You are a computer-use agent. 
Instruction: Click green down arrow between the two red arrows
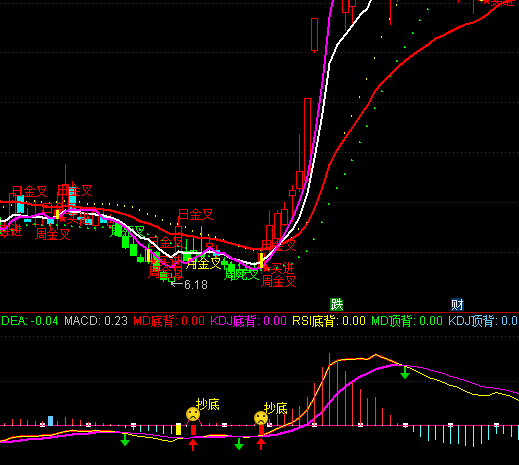[x=239, y=444]
